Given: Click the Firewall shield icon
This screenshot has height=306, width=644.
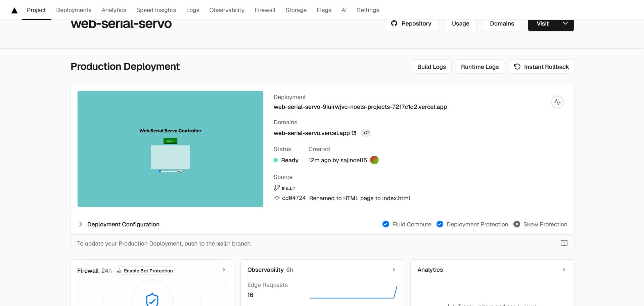Looking at the screenshot, I should coord(152,299).
